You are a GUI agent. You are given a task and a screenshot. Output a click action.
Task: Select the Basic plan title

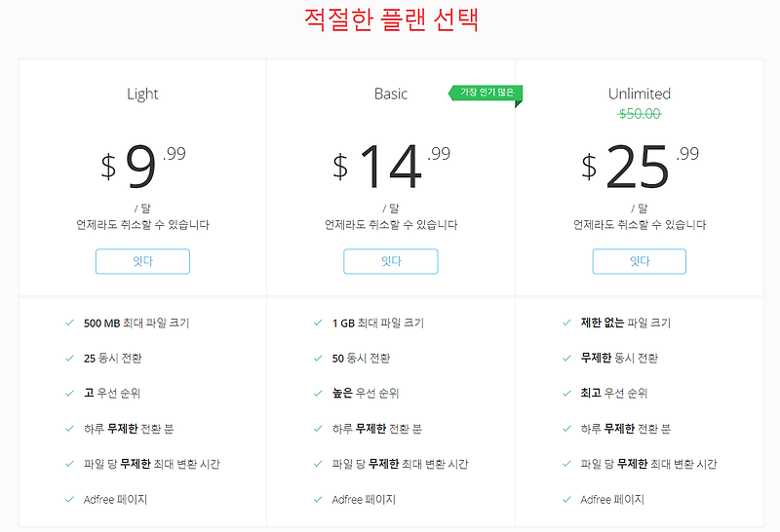pyautogui.click(x=391, y=94)
